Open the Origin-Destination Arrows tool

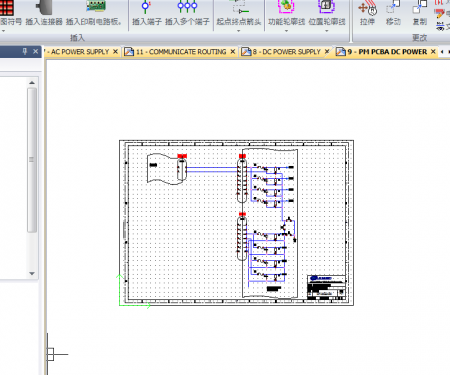click(239, 7)
